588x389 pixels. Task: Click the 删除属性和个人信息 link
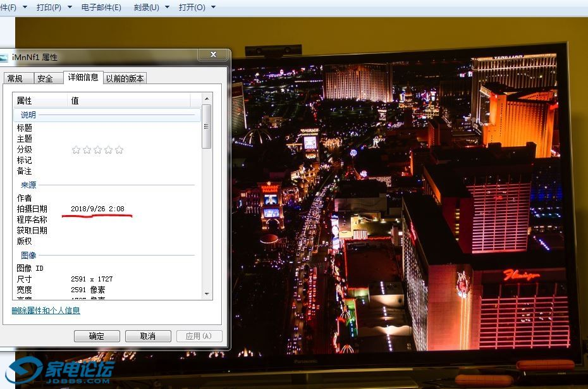point(46,311)
